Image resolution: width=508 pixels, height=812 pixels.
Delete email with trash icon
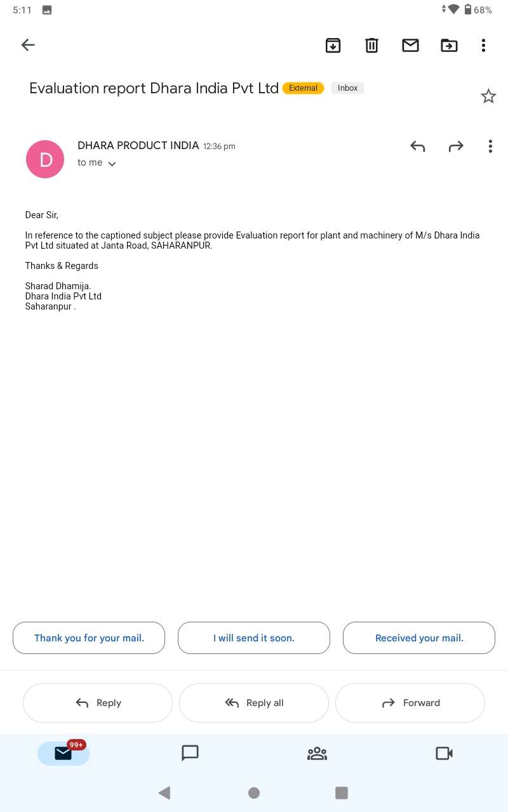click(371, 45)
